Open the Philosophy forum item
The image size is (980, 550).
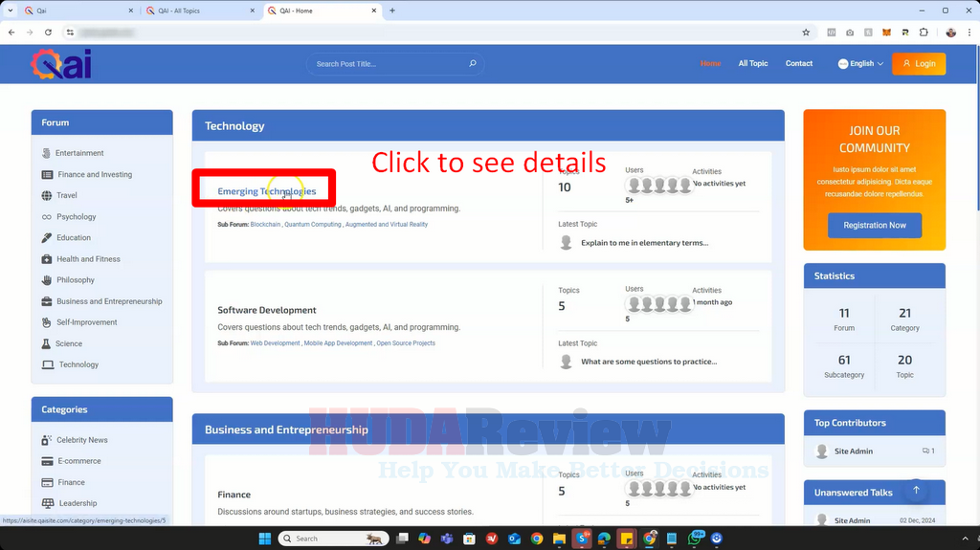(x=76, y=280)
